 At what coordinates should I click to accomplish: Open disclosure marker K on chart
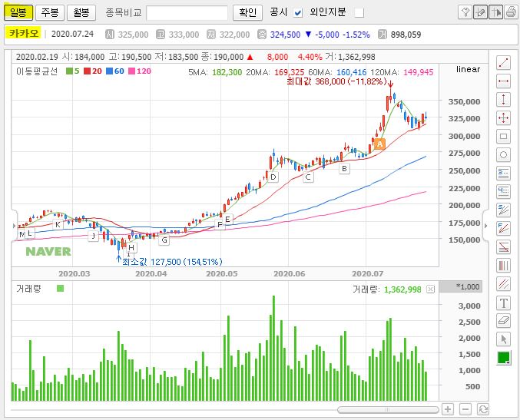[x=58, y=224]
